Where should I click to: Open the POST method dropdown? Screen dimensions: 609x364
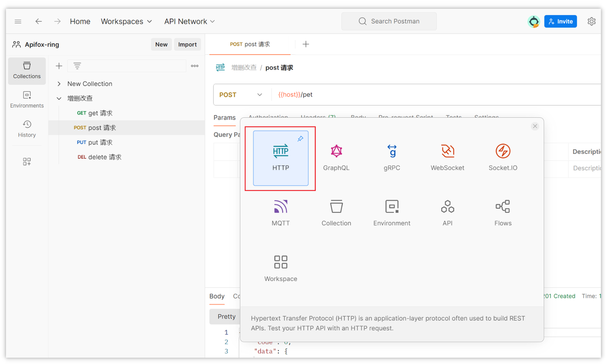click(241, 95)
